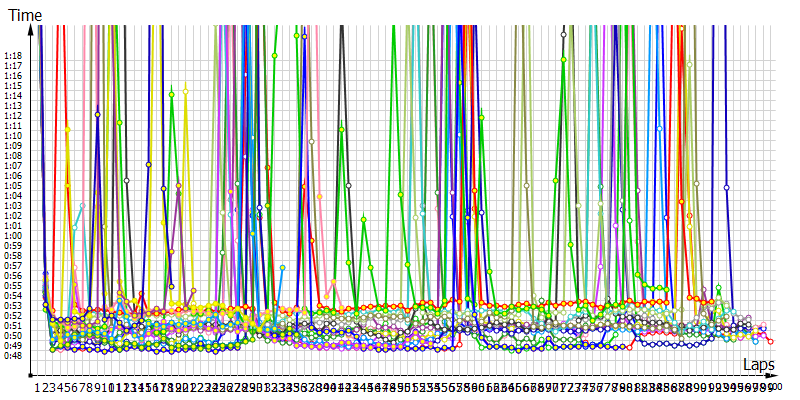Click the 0:48 label at the axis bottom
This screenshot has width=800, height=400.
[x=13, y=355]
